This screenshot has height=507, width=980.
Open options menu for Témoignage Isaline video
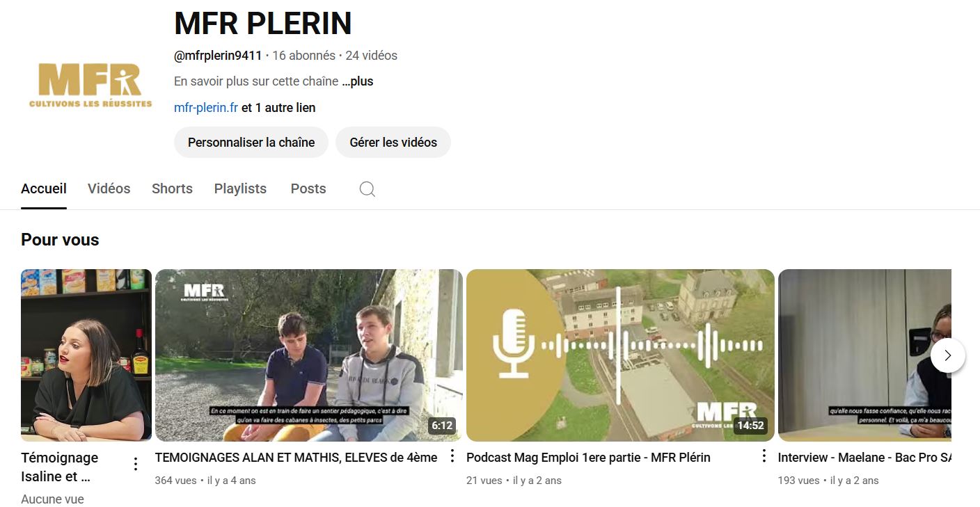136,464
